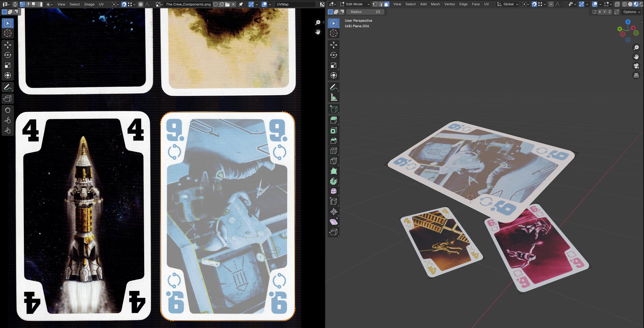Viewport: 644px width, 328px height.
Task: Select the Move tool in 3D viewport
Action: click(x=333, y=45)
